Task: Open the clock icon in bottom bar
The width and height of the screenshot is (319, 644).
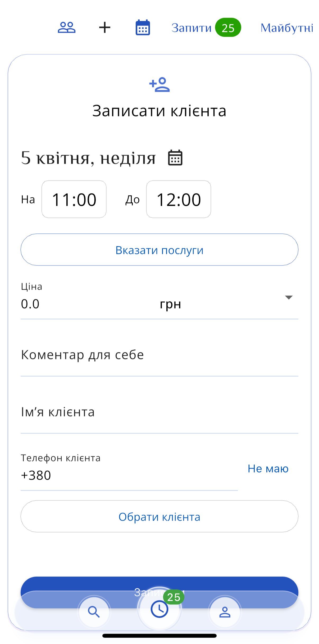Action: coord(159,609)
